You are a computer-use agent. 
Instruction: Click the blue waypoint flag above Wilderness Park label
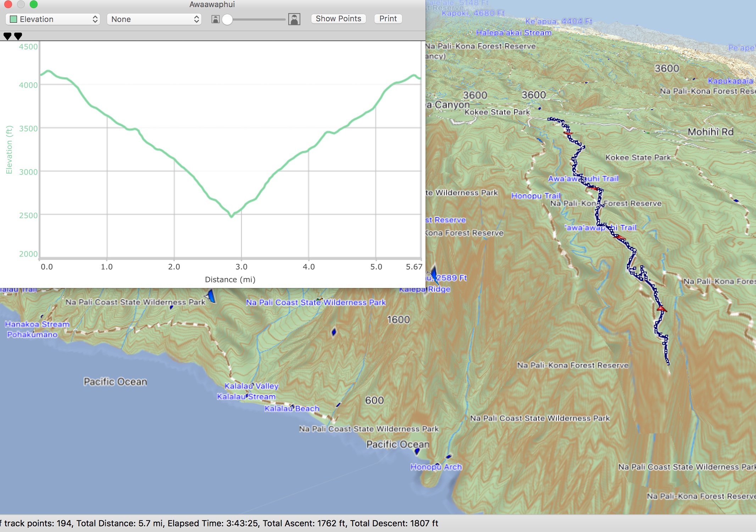[211, 295]
